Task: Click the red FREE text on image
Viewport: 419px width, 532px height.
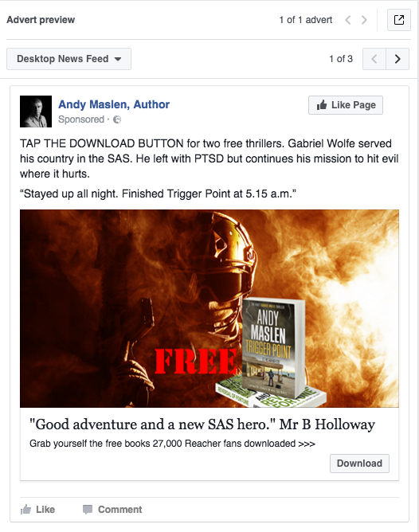Action: (196, 362)
